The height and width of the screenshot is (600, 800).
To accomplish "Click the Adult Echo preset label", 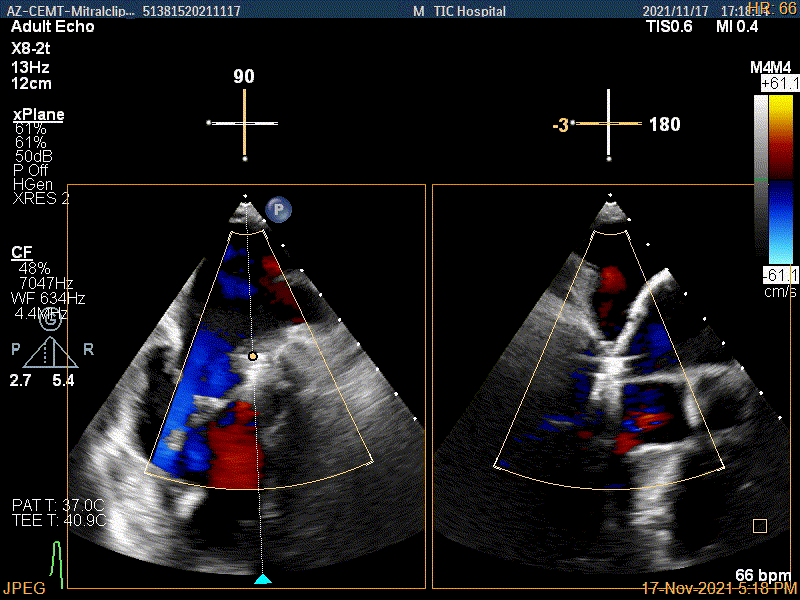I will tap(52, 27).
